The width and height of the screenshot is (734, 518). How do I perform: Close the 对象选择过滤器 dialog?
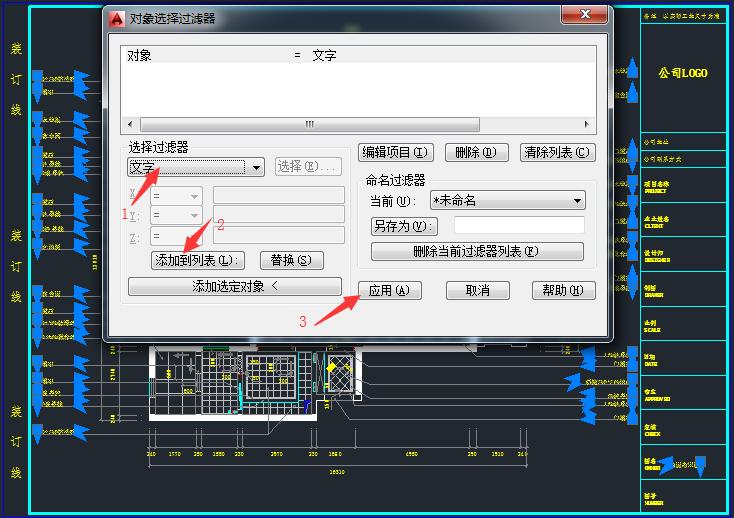[585, 14]
